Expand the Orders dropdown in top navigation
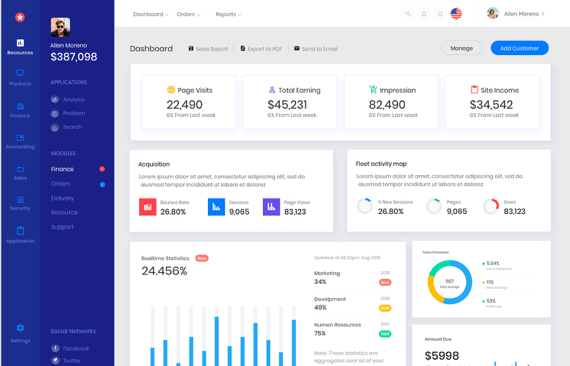 click(x=188, y=14)
